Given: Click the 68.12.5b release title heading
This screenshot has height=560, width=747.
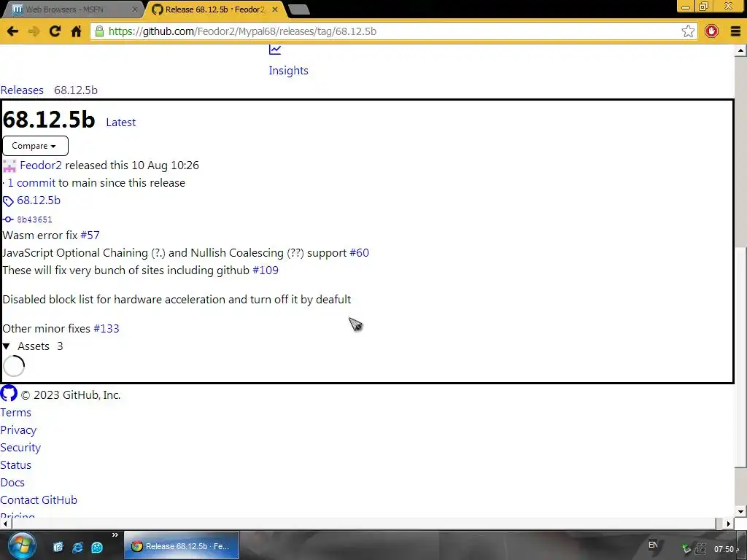Looking at the screenshot, I should [x=49, y=119].
